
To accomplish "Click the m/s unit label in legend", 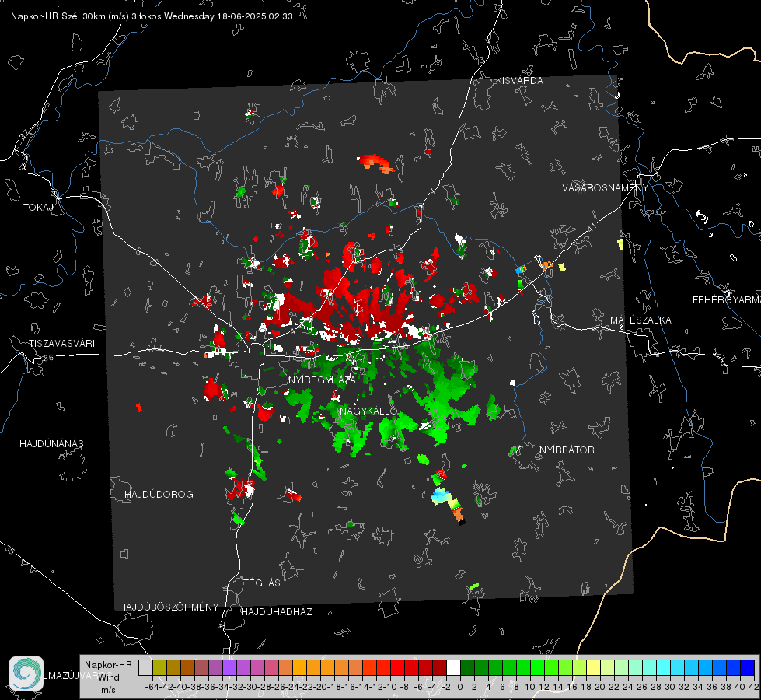I will pos(108,690).
